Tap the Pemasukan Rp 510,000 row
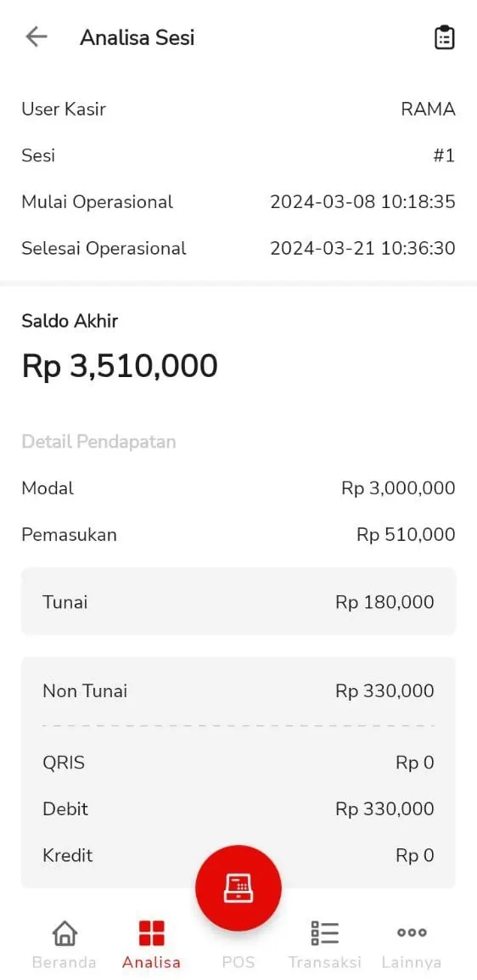 click(x=238, y=534)
